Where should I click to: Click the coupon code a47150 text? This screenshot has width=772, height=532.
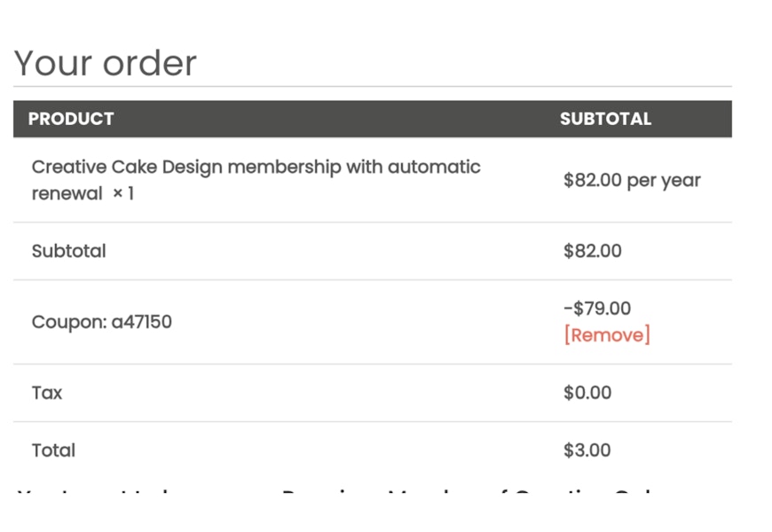click(x=142, y=322)
